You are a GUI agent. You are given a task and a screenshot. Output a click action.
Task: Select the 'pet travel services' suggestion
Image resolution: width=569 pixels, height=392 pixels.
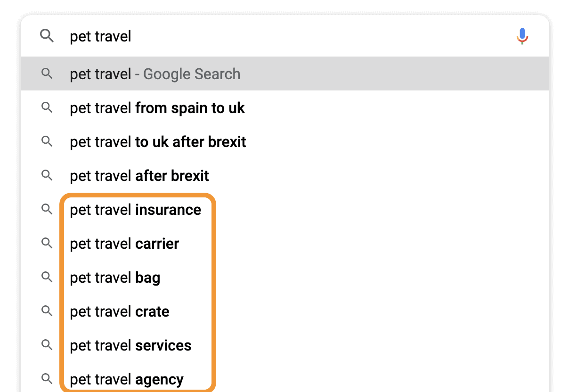130,345
